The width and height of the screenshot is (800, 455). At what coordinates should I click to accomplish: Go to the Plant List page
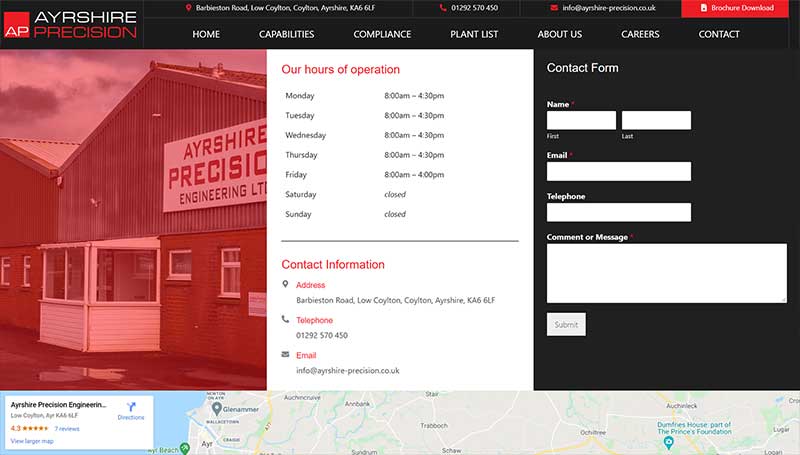click(x=474, y=34)
